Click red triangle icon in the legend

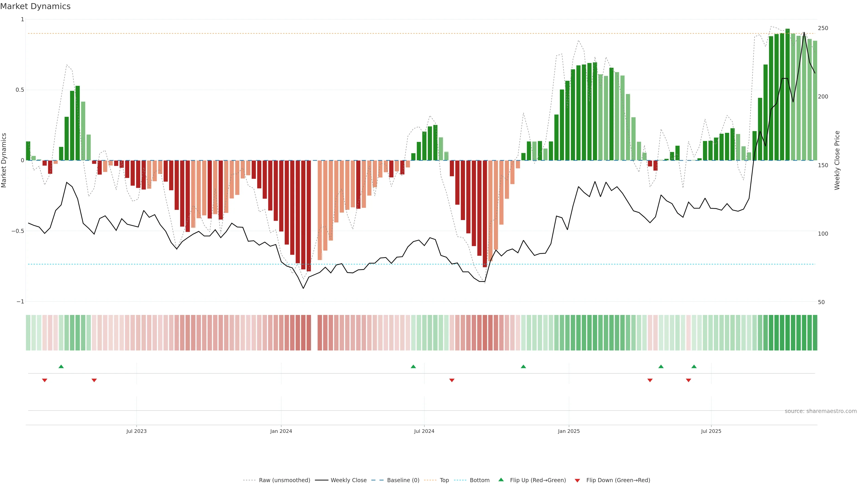[x=577, y=480]
